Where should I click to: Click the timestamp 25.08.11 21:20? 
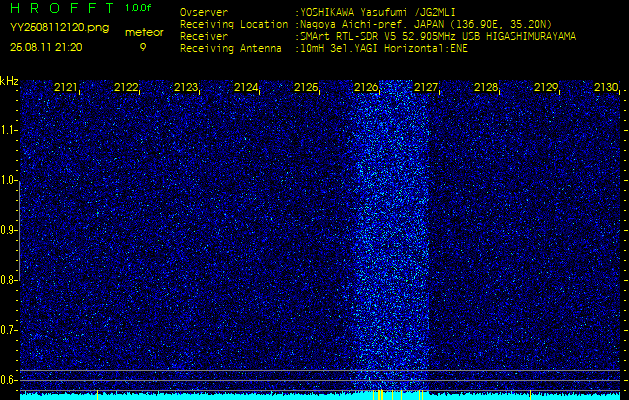pyautogui.click(x=46, y=47)
